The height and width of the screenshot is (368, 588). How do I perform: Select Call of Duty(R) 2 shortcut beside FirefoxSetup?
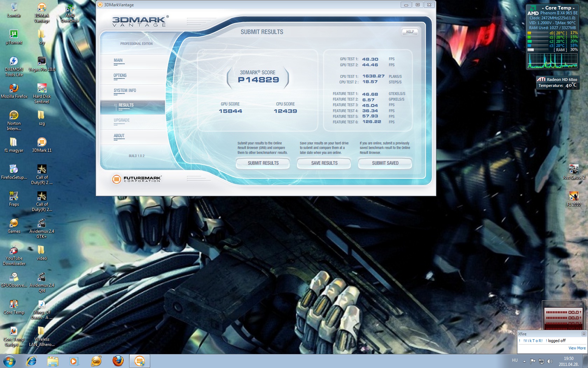[x=42, y=175]
